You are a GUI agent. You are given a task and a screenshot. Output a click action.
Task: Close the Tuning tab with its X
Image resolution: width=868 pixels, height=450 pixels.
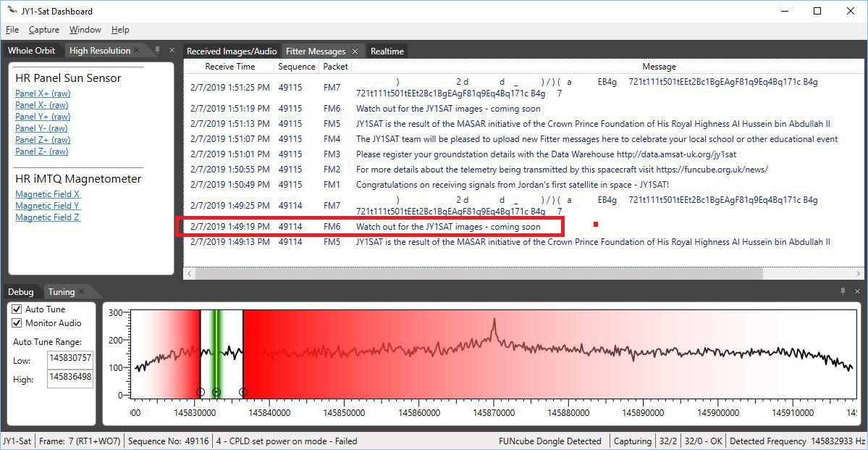[x=81, y=291]
